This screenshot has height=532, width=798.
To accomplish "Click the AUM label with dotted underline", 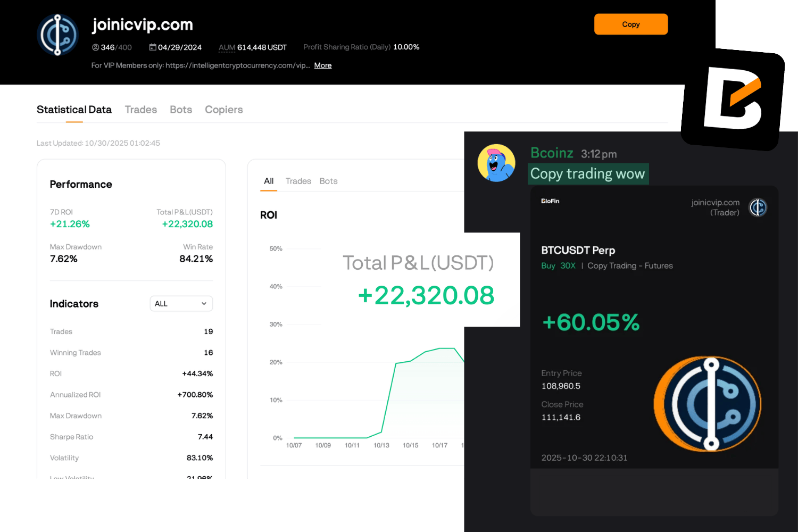I will [x=227, y=47].
